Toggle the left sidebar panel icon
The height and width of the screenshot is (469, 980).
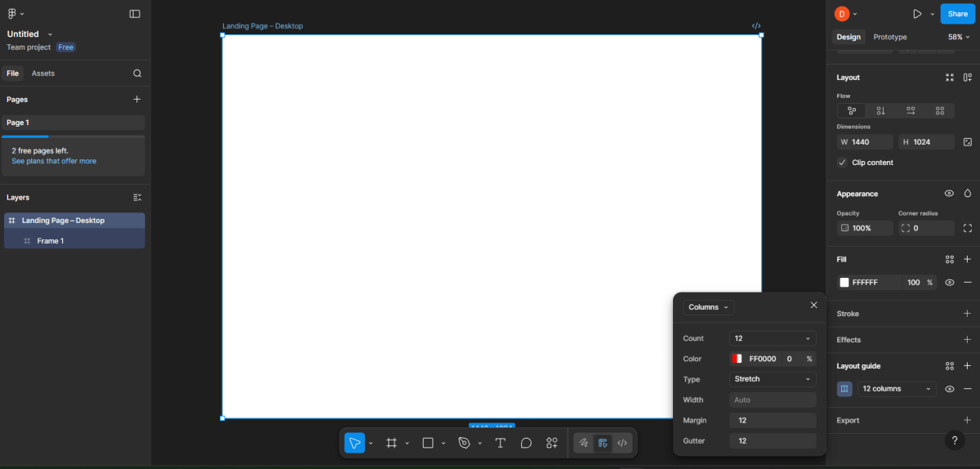(x=135, y=14)
